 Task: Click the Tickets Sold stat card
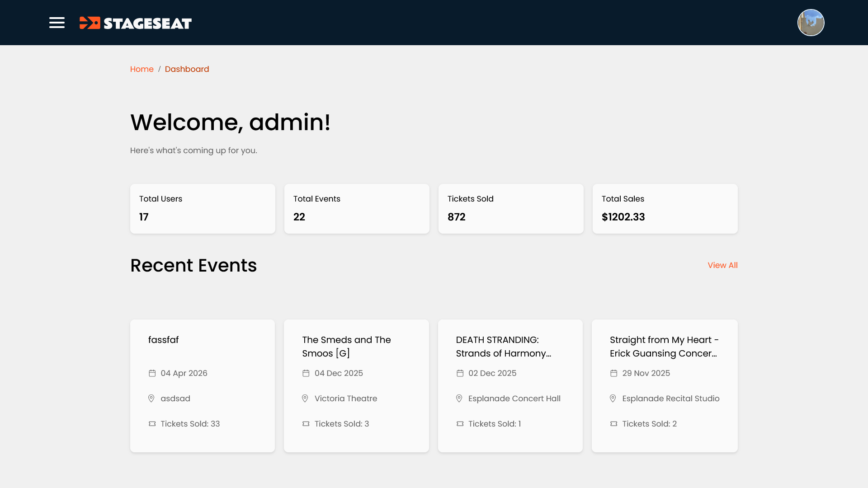(511, 208)
